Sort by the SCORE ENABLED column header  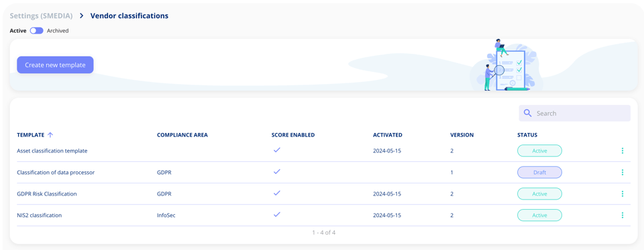pos(293,135)
